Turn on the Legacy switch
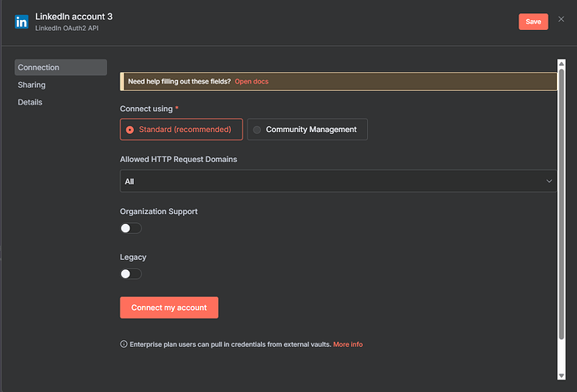Viewport: 577px width, 392px height. pos(131,273)
